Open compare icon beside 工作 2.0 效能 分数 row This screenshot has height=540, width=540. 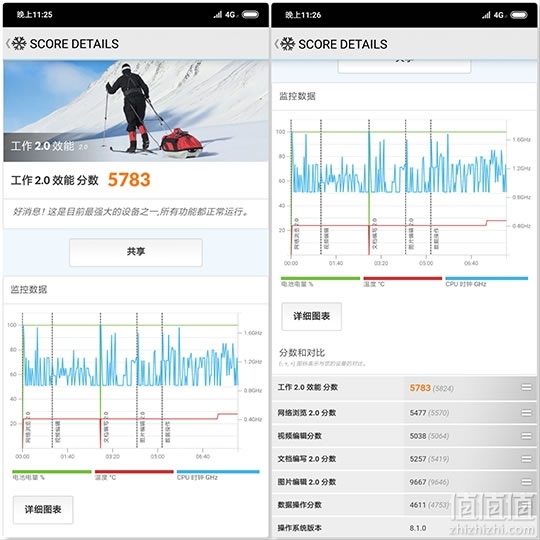tap(526, 388)
